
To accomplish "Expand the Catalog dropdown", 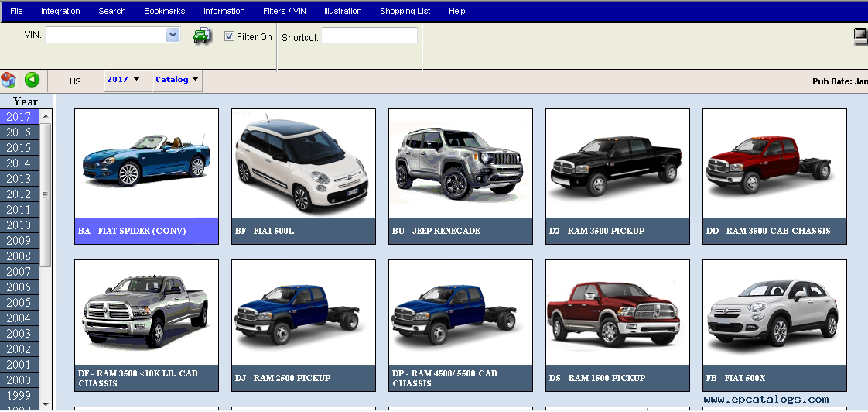I will (177, 79).
